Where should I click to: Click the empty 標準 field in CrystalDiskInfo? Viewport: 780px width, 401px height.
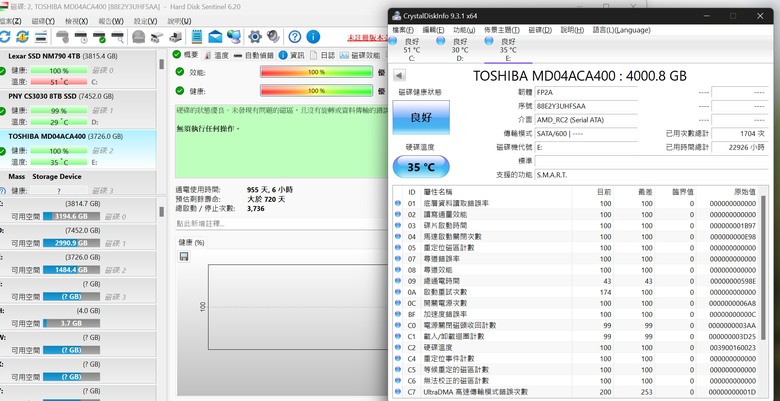[651, 161]
